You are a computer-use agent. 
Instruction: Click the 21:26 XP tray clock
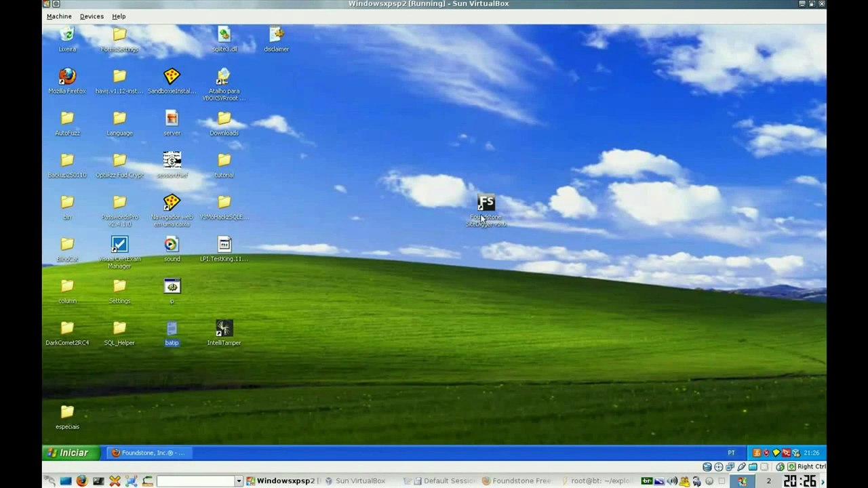(x=812, y=453)
